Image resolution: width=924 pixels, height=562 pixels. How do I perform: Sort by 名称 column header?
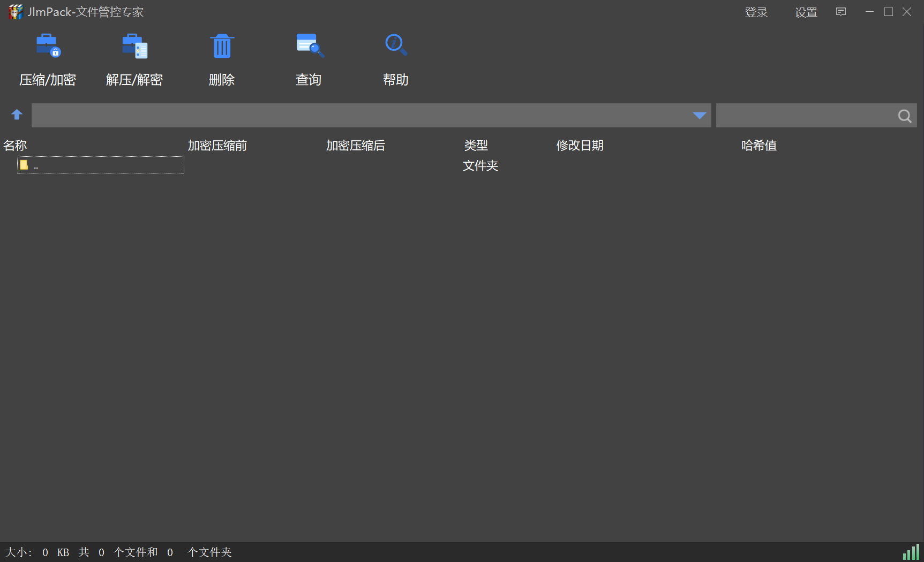(15, 146)
